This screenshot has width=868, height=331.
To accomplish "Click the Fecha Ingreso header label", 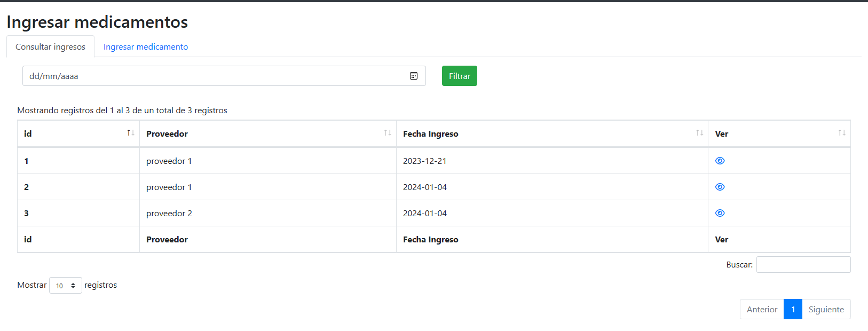I will (431, 134).
